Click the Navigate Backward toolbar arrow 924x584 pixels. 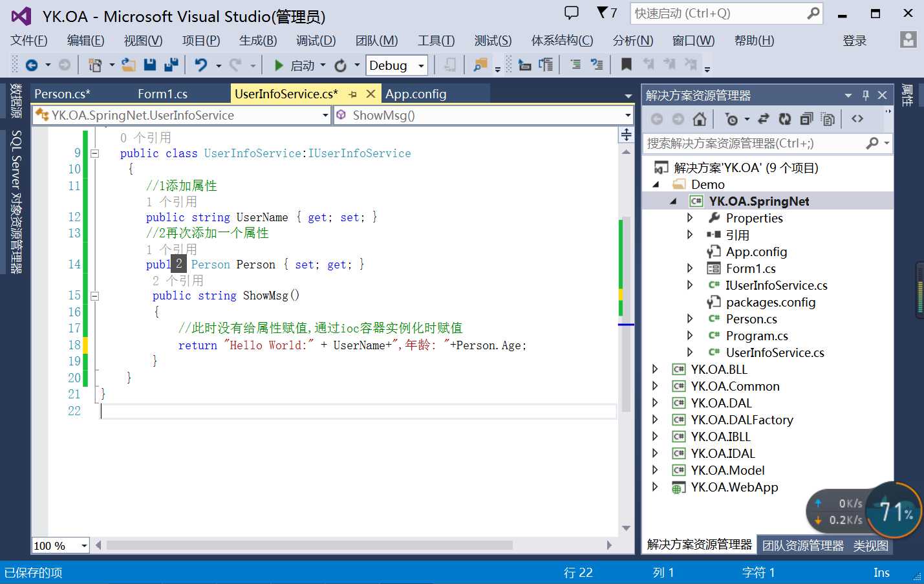(x=31, y=65)
